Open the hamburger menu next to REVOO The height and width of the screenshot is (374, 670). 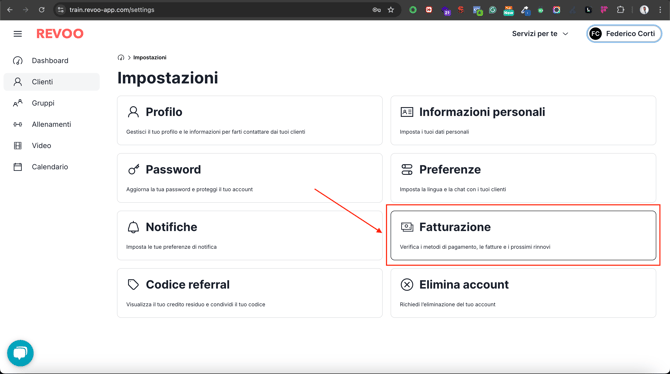(x=18, y=34)
